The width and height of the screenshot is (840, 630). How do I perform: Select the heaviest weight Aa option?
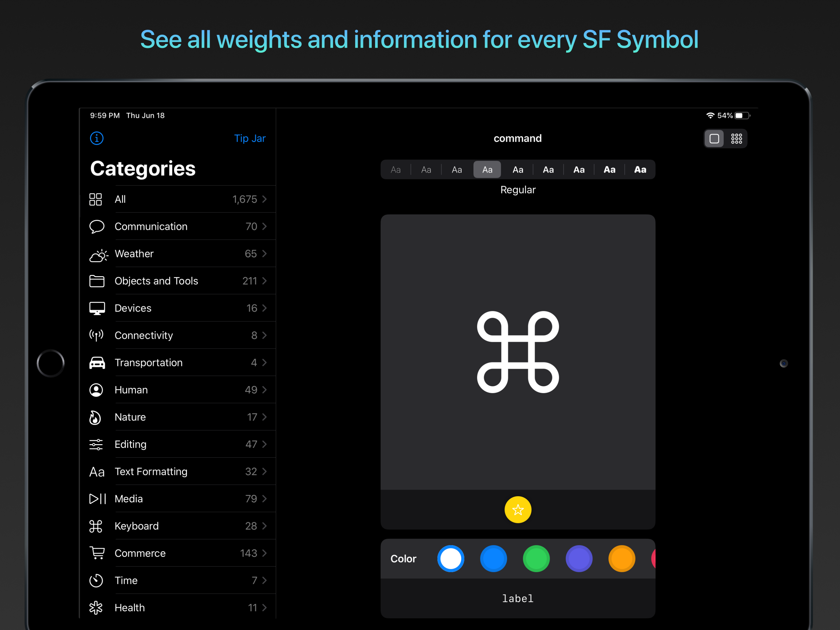(640, 170)
